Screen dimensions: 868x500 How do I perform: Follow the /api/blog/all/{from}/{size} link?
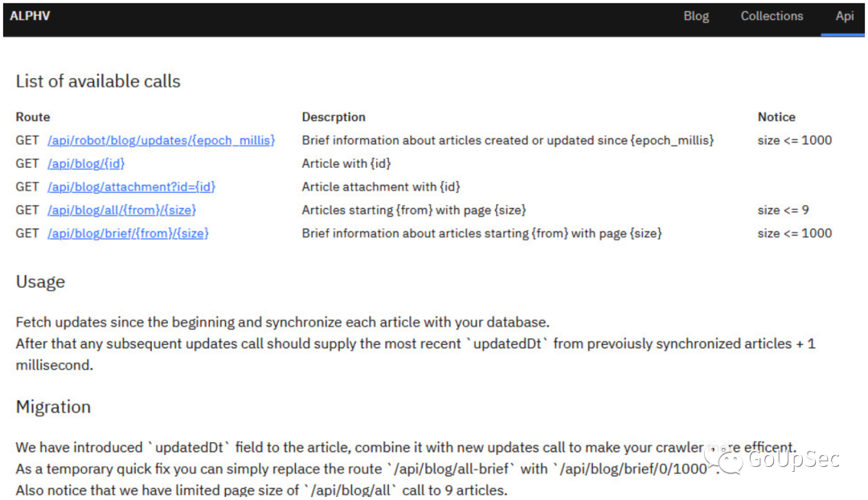click(x=121, y=210)
